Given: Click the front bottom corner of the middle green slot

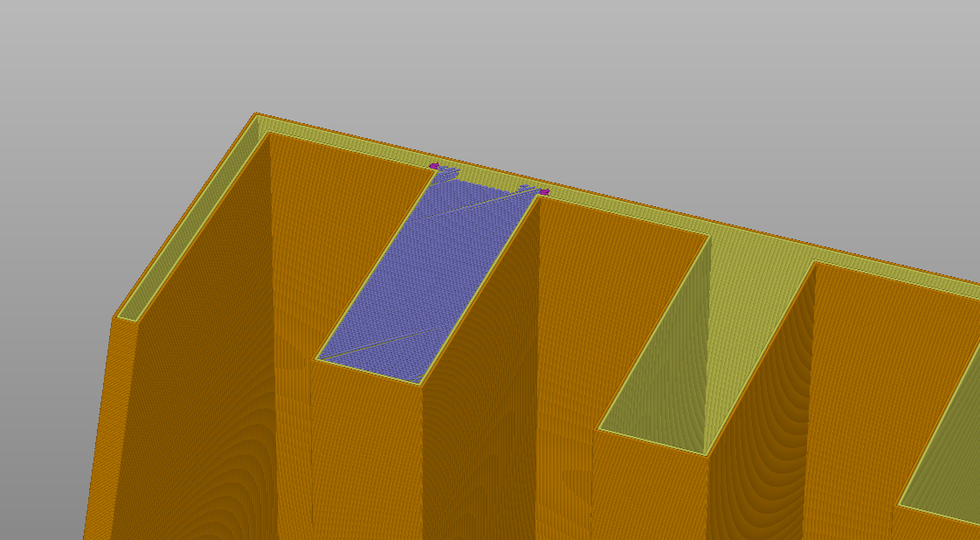Looking at the screenshot, I should click(x=704, y=454).
